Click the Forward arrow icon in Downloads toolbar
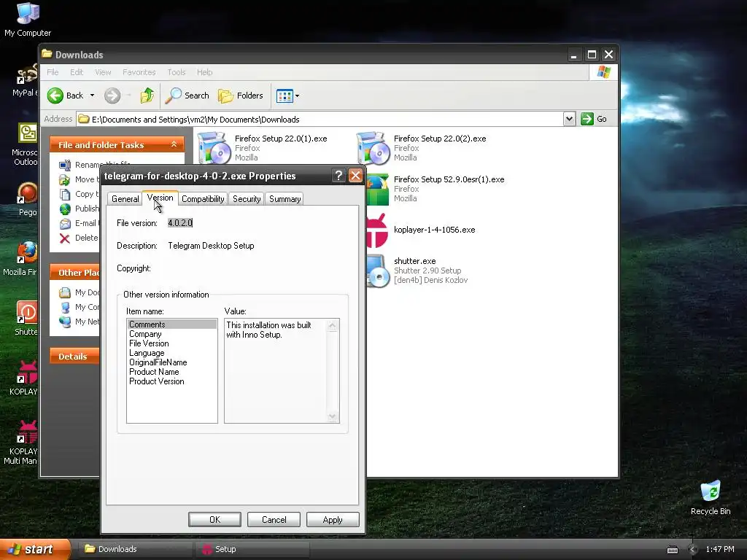Screen dimensions: 747x560 (x=112, y=96)
